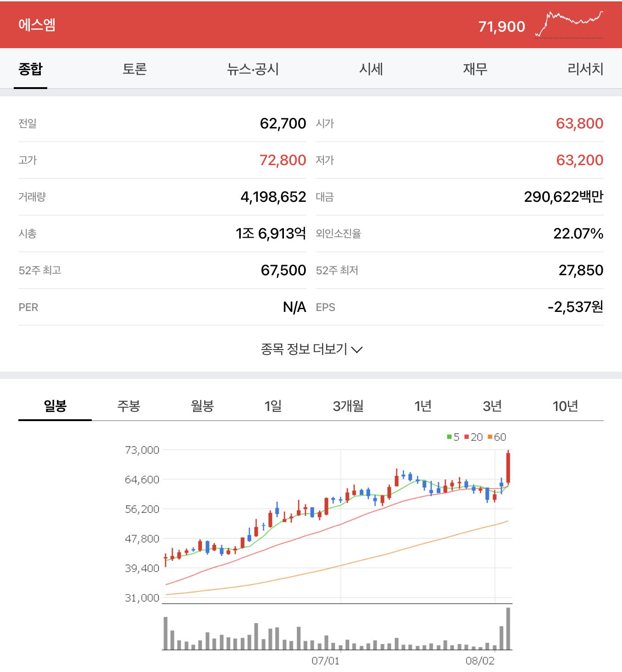Click the 64,600 y-axis label

(x=142, y=479)
